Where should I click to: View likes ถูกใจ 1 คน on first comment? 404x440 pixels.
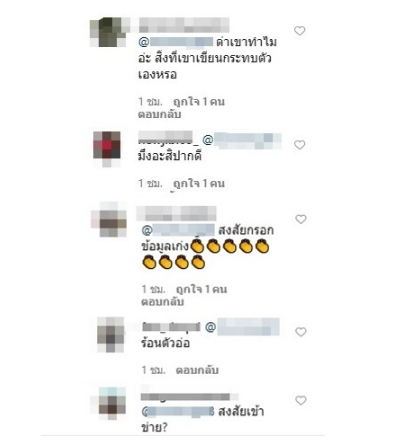coord(199,102)
